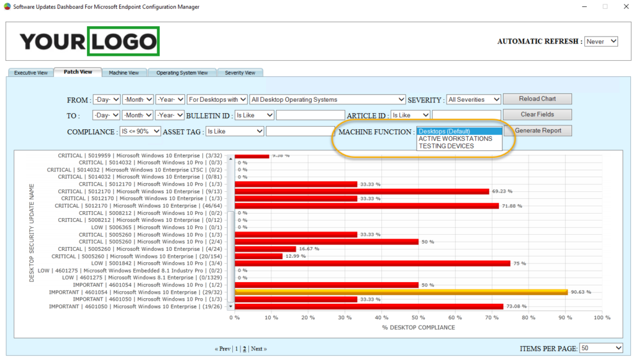
Task: Click the Reload Chart button
Action: tap(537, 98)
